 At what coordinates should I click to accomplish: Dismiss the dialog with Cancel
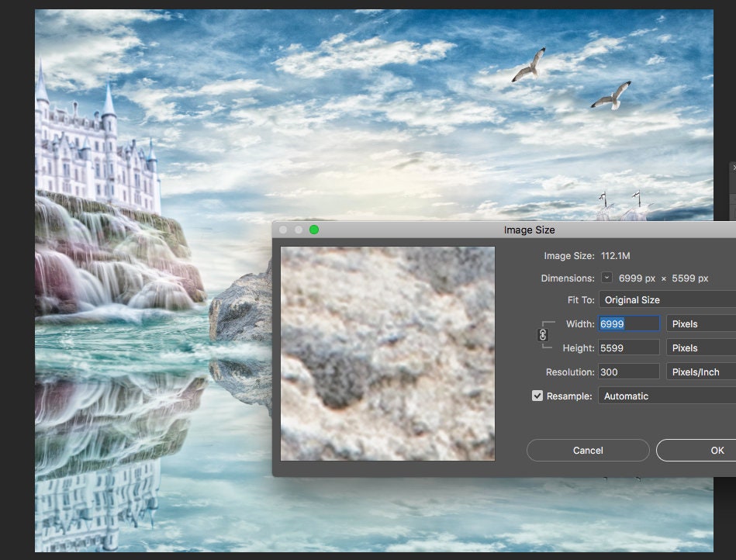(587, 450)
